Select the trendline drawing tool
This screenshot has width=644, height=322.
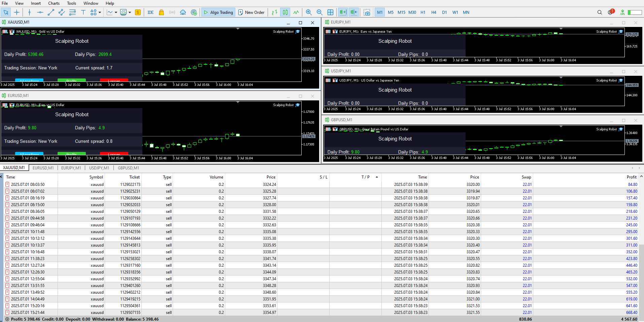click(x=51, y=12)
